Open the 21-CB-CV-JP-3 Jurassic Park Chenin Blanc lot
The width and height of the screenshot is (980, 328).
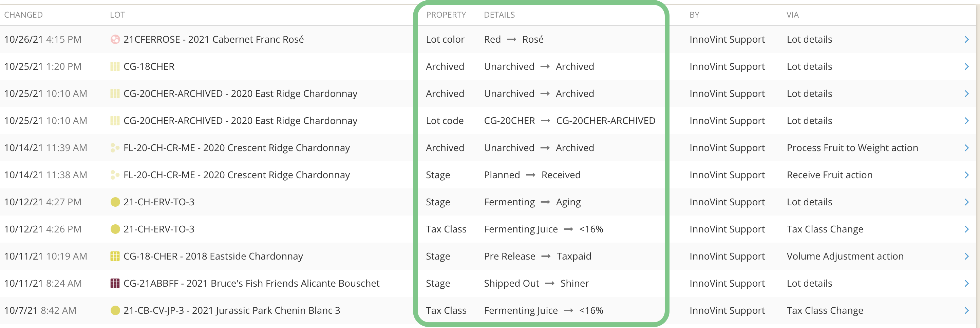pos(232,310)
